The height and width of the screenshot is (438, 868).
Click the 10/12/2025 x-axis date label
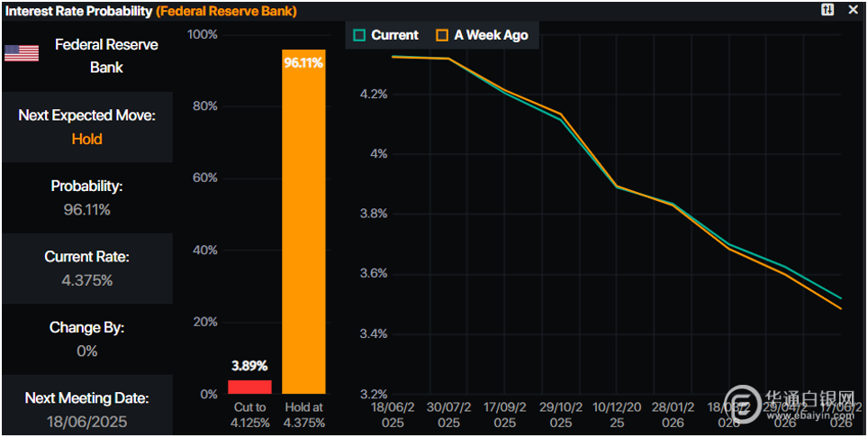point(617,415)
